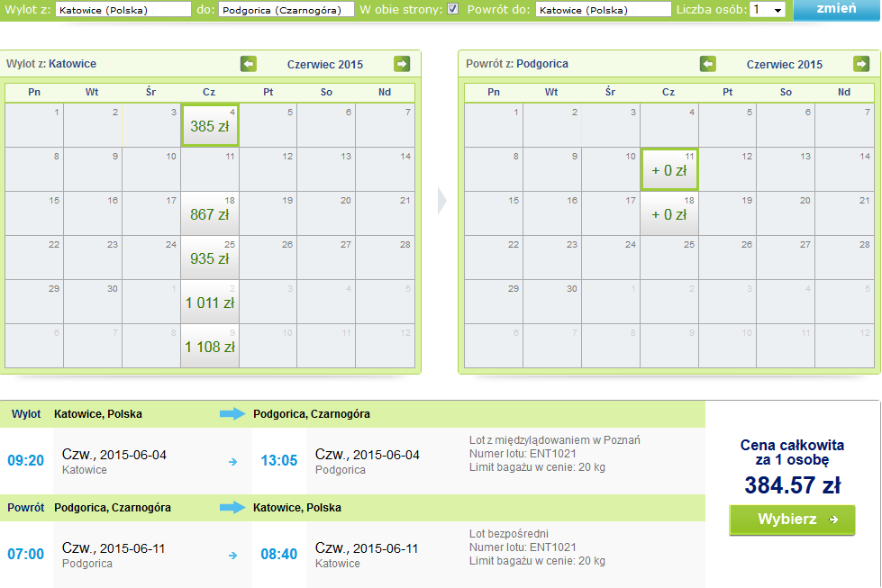Select return June 11 with + 0 zł
Image resolution: width=882 pixels, height=588 pixels.
point(669,169)
